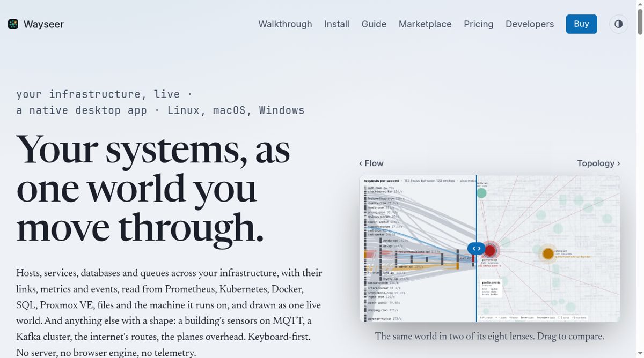Click the "requests per second" heading in preview

click(x=381, y=181)
